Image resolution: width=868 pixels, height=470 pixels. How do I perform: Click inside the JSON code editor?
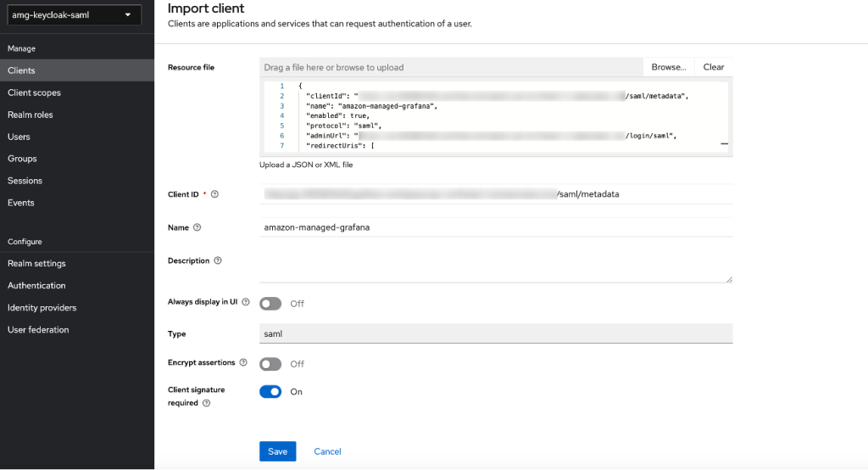(x=496, y=116)
